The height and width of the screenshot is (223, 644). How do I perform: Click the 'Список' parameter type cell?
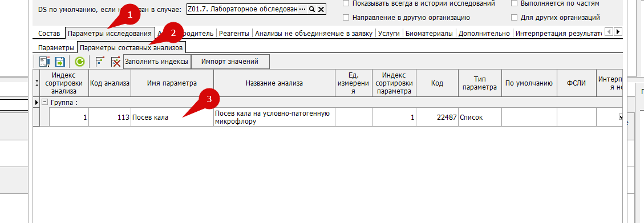point(480,117)
